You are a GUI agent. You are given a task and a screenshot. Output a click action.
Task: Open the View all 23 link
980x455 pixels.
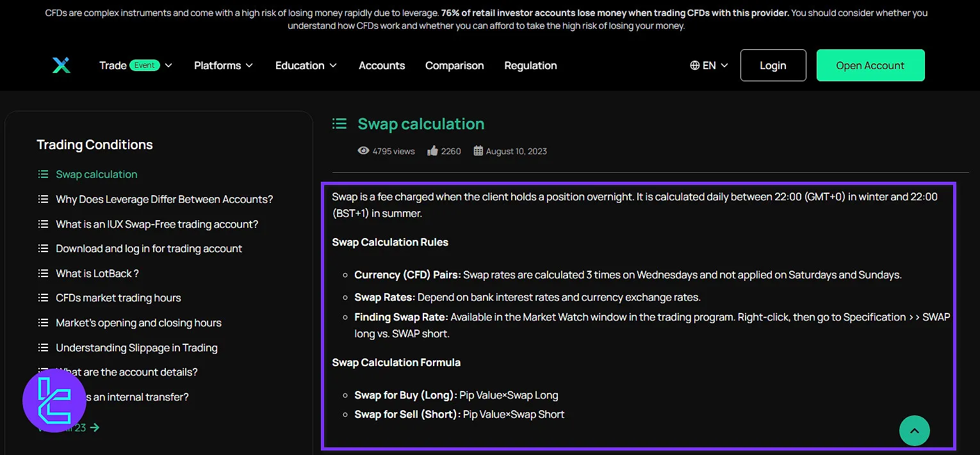pos(69,427)
